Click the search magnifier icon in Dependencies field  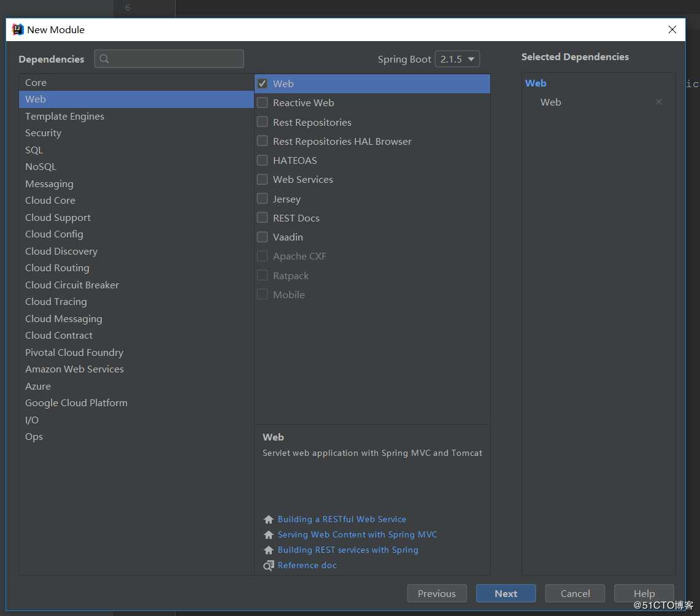[104, 59]
